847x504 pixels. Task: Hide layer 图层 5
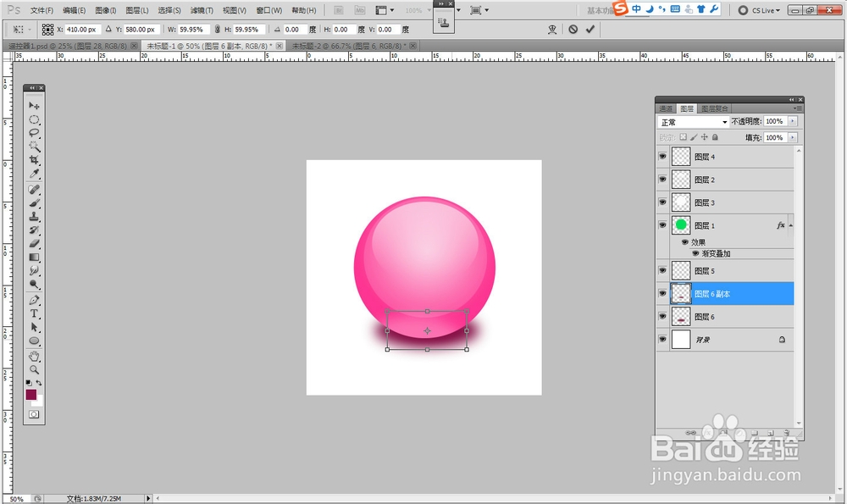point(662,270)
